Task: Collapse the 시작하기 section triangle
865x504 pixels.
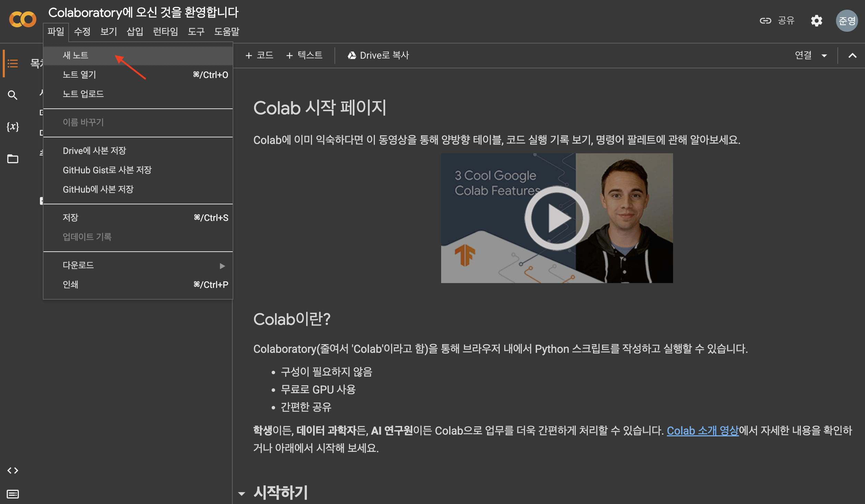Action: click(x=242, y=494)
